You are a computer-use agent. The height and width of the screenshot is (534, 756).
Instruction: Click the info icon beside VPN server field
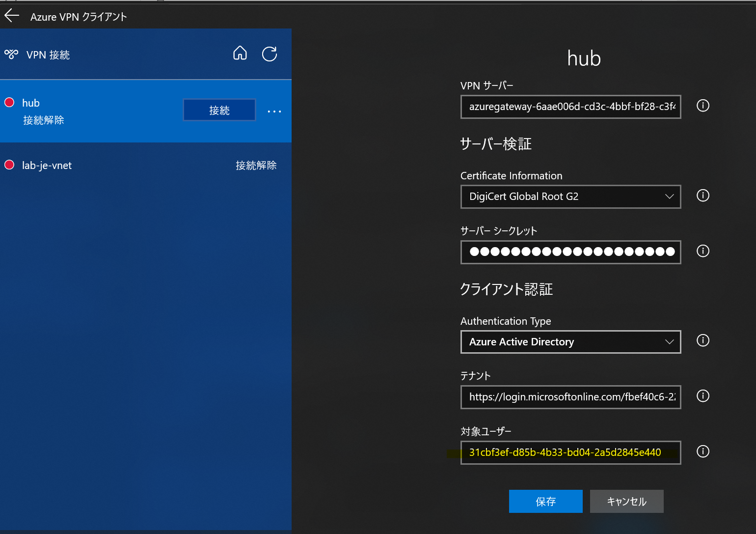point(703,106)
